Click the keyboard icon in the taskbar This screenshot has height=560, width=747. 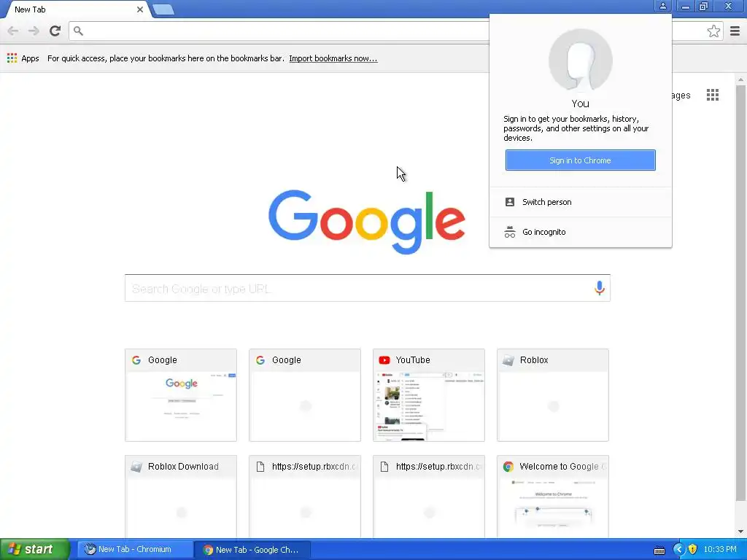(659, 551)
